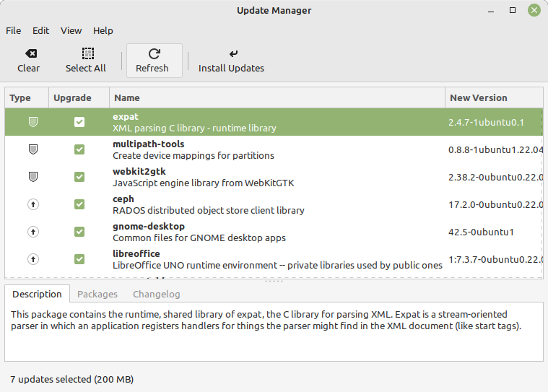Click 'Common files for GNOME desktop apps' text
Image resolution: width=548 pixels, height=392 pixels.
tap(199, 238)
